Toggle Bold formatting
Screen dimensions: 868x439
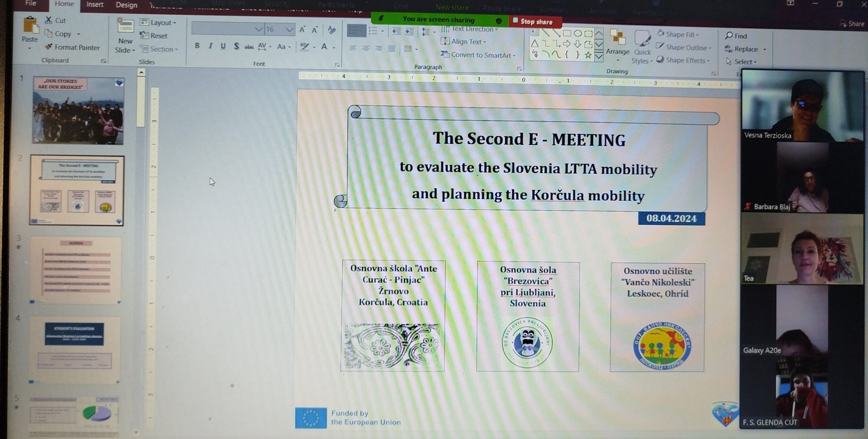pos(197,46)
